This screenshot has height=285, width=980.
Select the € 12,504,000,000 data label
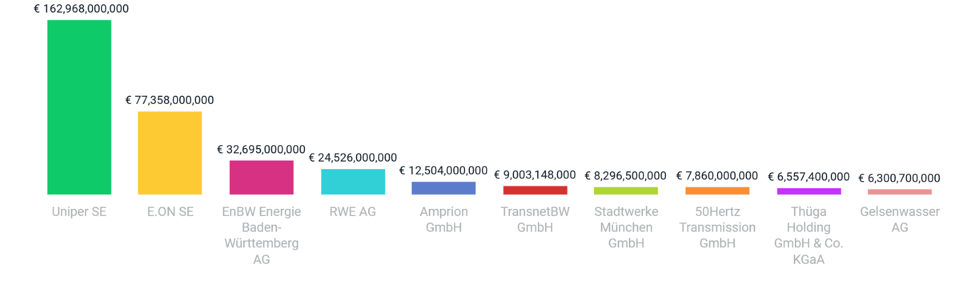coord(443,171)
